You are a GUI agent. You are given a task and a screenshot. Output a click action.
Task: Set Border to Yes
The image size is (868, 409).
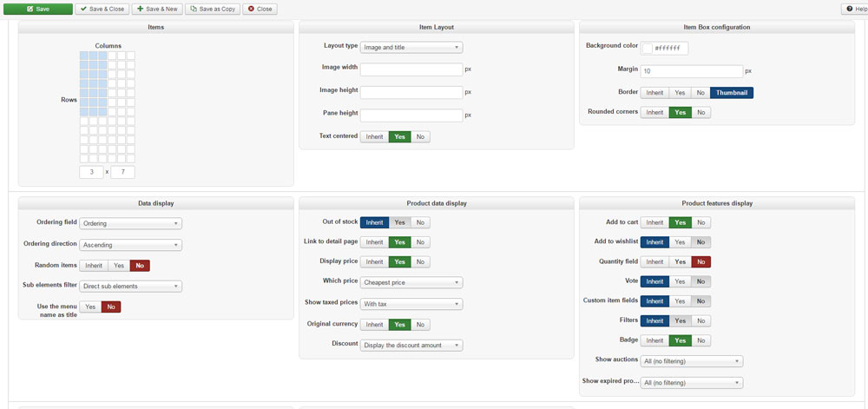point(680,92)
